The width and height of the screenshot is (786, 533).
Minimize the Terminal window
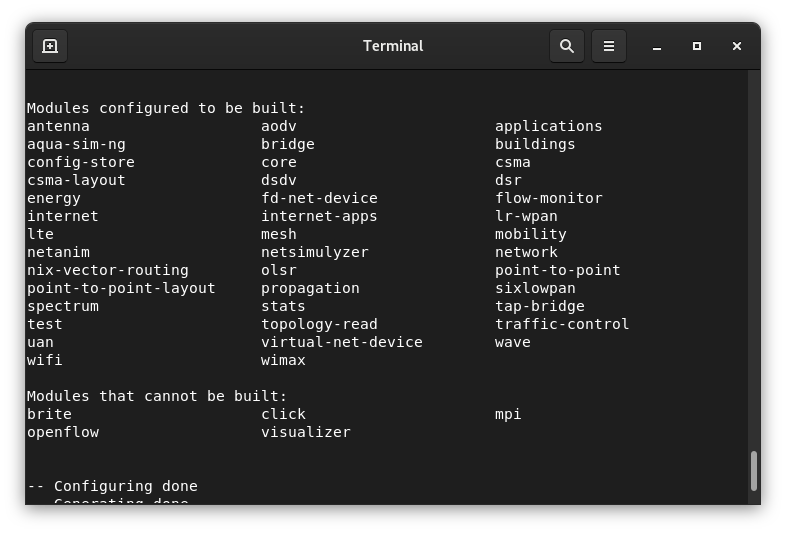(x=657, y=46)
